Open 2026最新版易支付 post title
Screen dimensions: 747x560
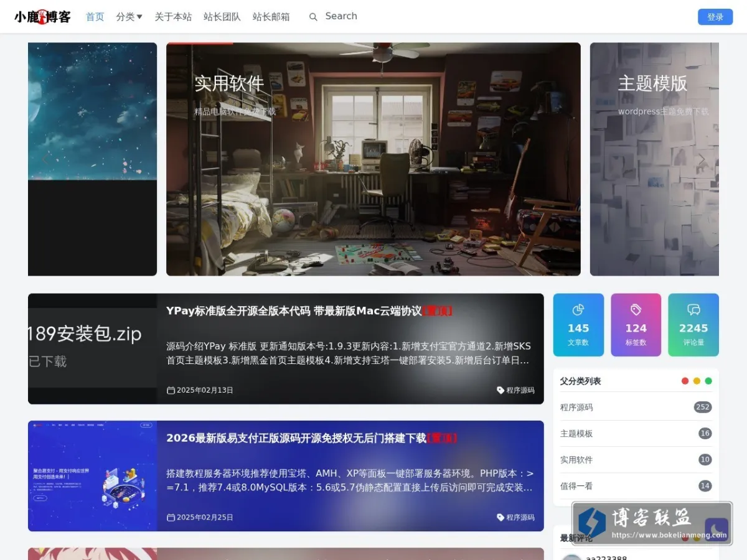click(312, 438)
